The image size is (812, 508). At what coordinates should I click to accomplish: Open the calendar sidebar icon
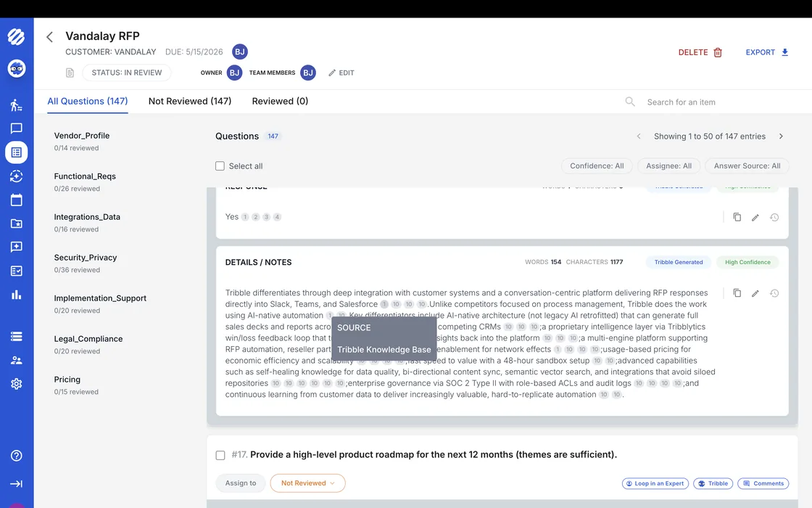coord(16,200)
